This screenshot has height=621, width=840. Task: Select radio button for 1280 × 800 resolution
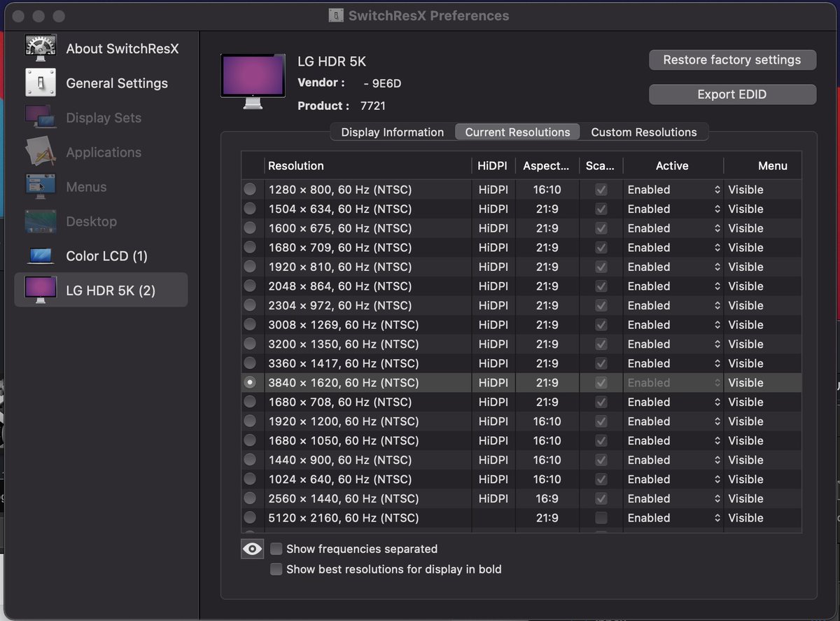coord(250,190)
